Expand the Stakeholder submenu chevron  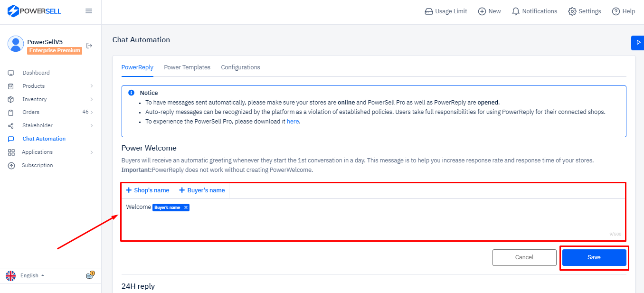click(x=92, y=126)
